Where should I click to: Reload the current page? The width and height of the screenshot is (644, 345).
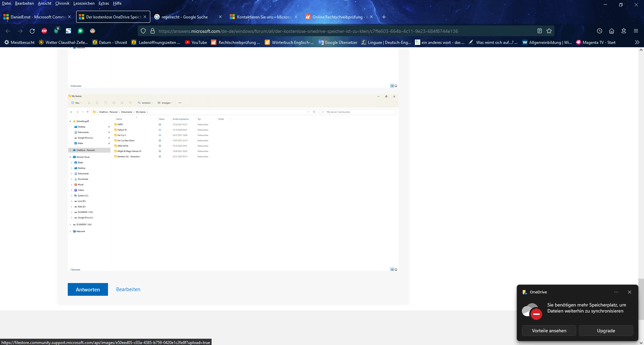click(32, 31)
